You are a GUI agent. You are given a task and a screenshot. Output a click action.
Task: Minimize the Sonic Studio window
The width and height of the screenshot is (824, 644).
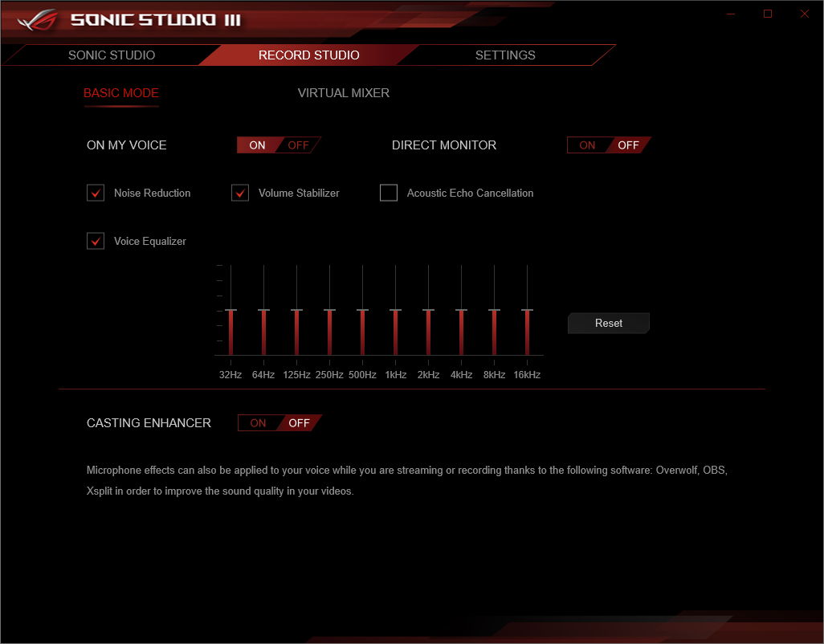pyautogui.click(x=730, y=13)
